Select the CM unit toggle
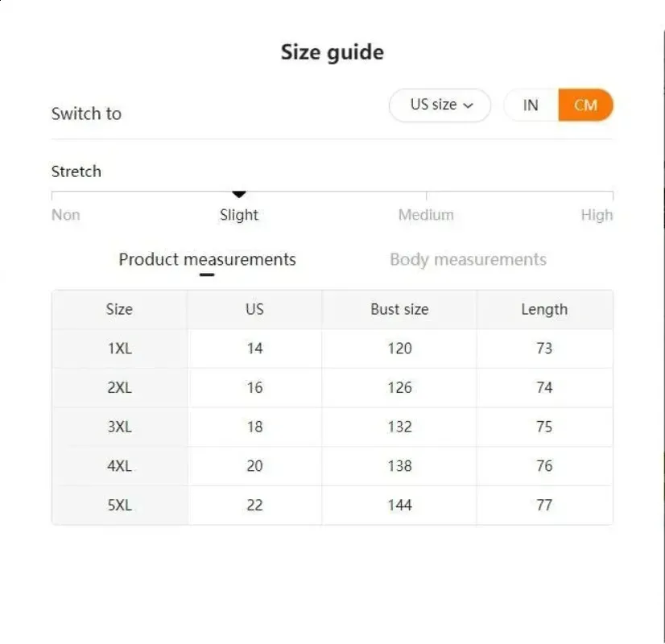Image resolution: width=665 pixels, height=644 pixels. [585, 105]
